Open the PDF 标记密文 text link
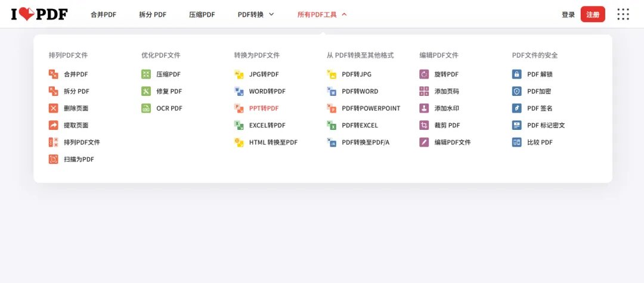The width and height of the screenshot is (644, 283). coord(546,125)
